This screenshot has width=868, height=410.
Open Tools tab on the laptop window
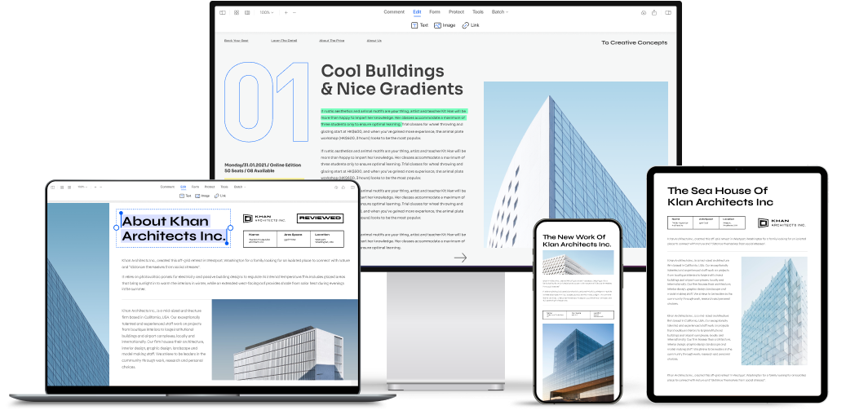click(224, 187)
